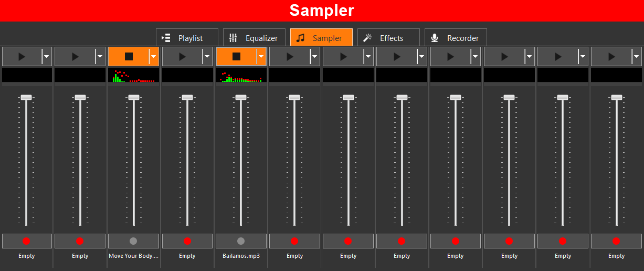Stop the Move Your Body sample playback
Screen dimensions: 644x271
pyautogui.click(x=128, y=56)
